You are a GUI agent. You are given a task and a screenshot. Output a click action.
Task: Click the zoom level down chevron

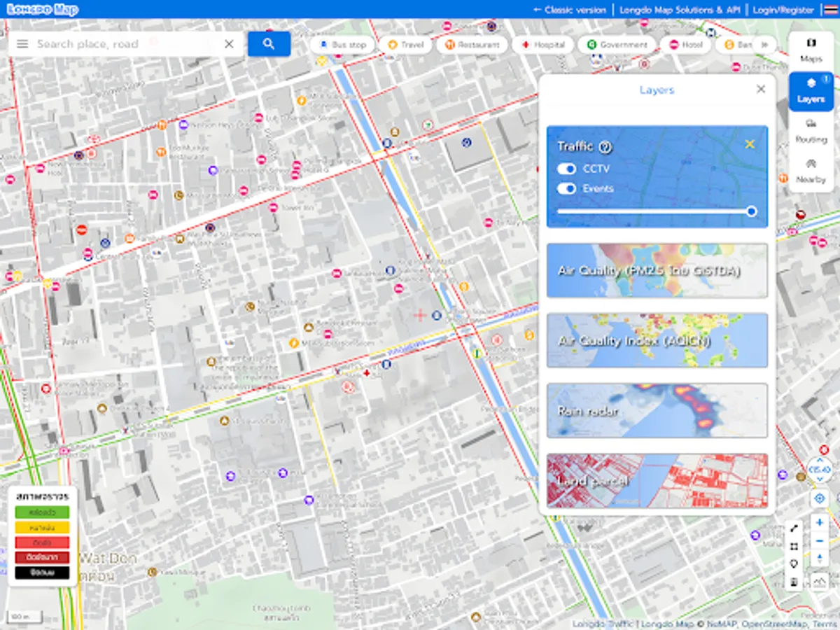coord(820,479)
